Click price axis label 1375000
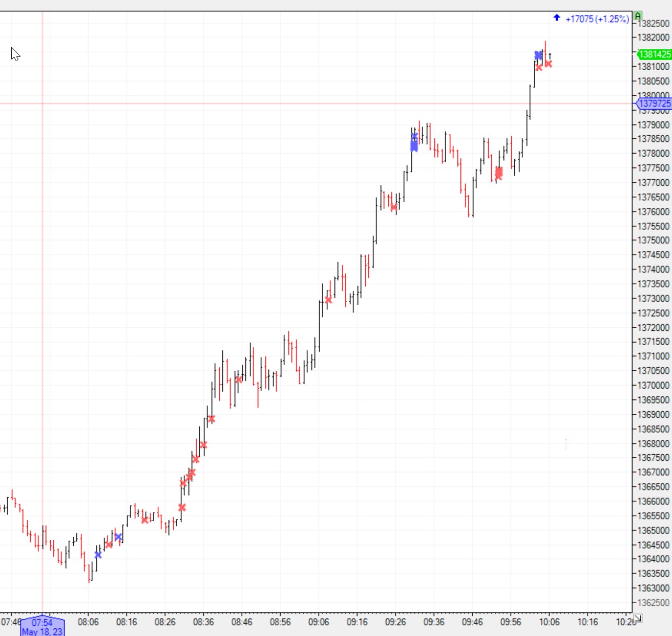Screen dimensions: 672x636 point(654,240)
